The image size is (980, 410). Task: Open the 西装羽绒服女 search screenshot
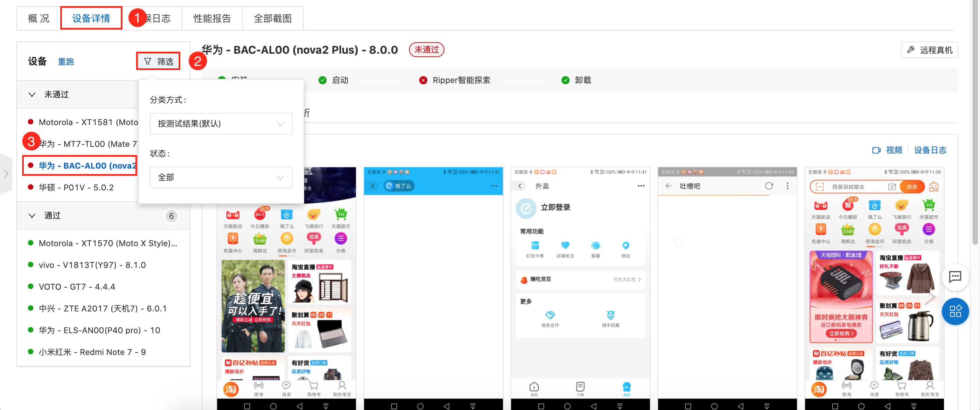tap(874, 288)
